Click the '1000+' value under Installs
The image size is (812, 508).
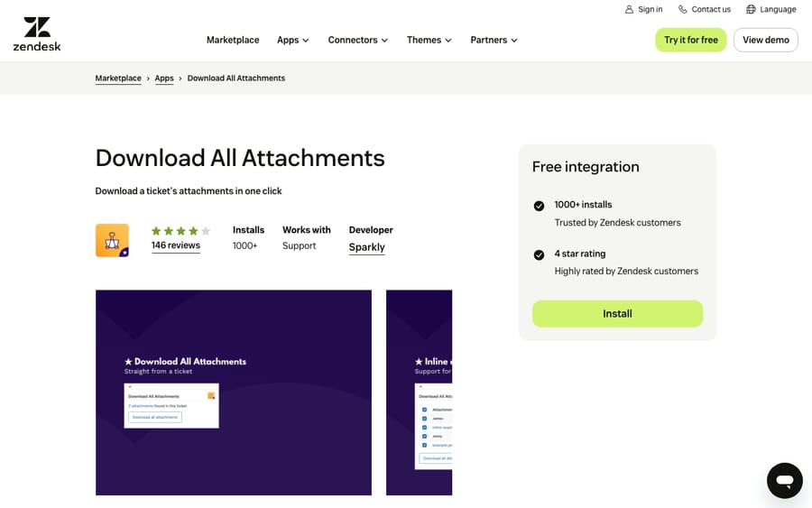point(245,246)
